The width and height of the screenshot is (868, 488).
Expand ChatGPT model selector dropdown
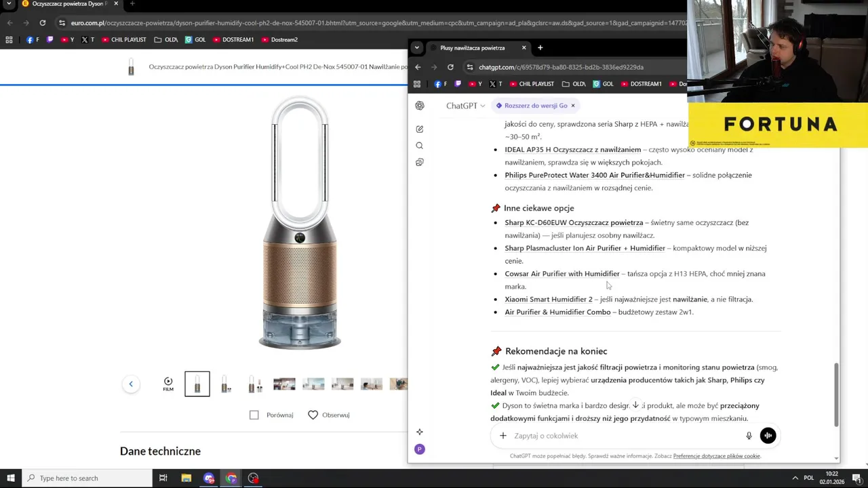pos(465,106)
